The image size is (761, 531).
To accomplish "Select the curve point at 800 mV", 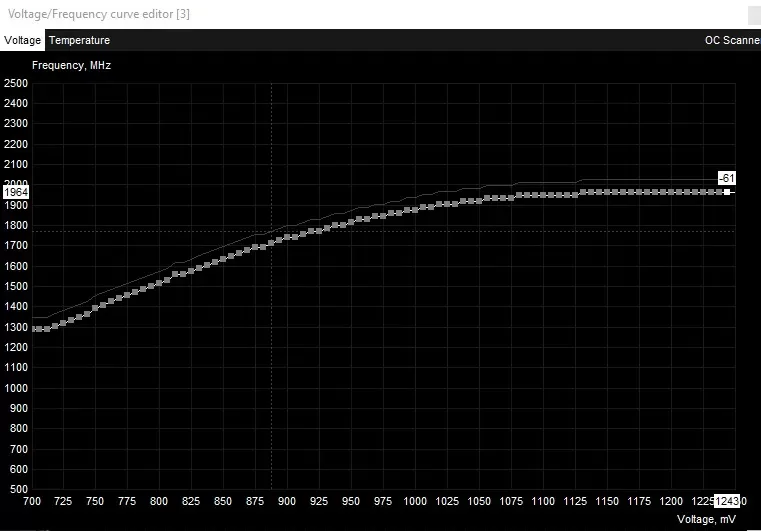I will tap(159, 281).
